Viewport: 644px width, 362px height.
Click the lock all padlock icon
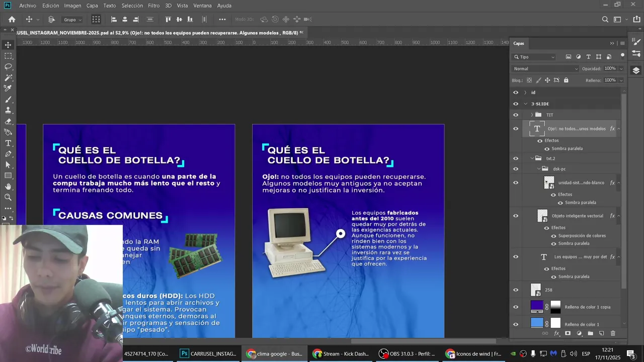point(566,80)
